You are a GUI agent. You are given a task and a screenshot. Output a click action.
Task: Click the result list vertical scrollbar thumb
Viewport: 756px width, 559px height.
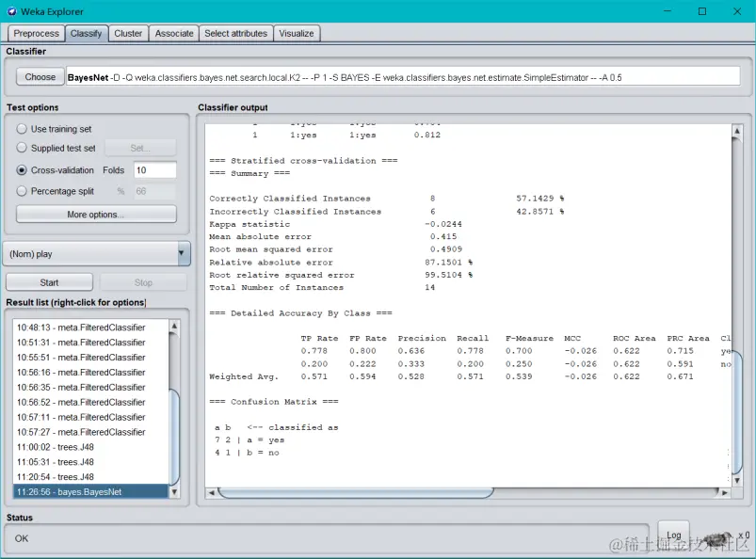click(x=174, y=437)
